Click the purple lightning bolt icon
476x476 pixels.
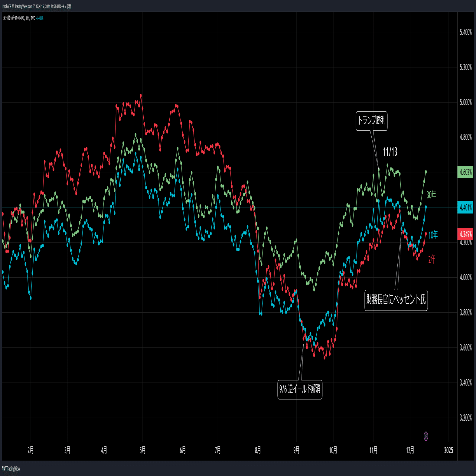(x=426, y=436)
